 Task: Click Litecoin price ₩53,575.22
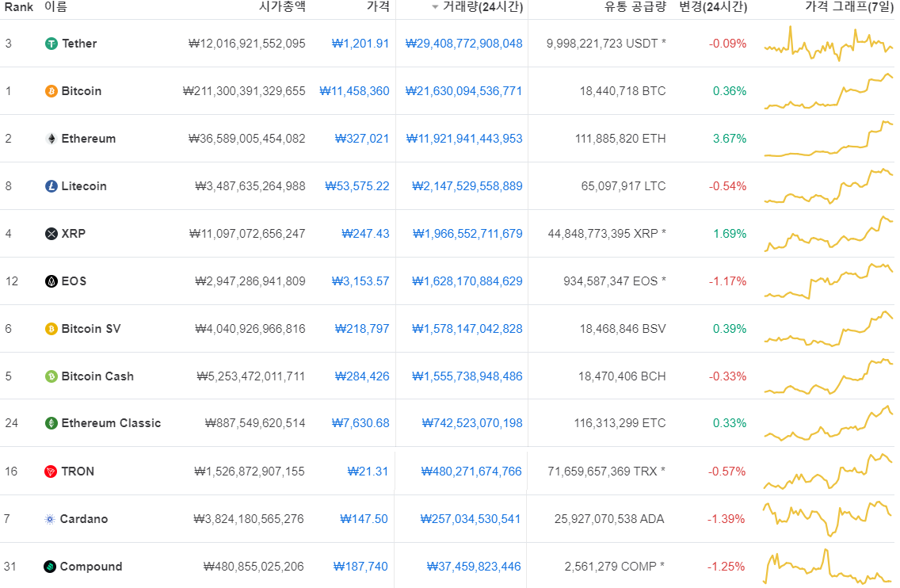[357, 186]
